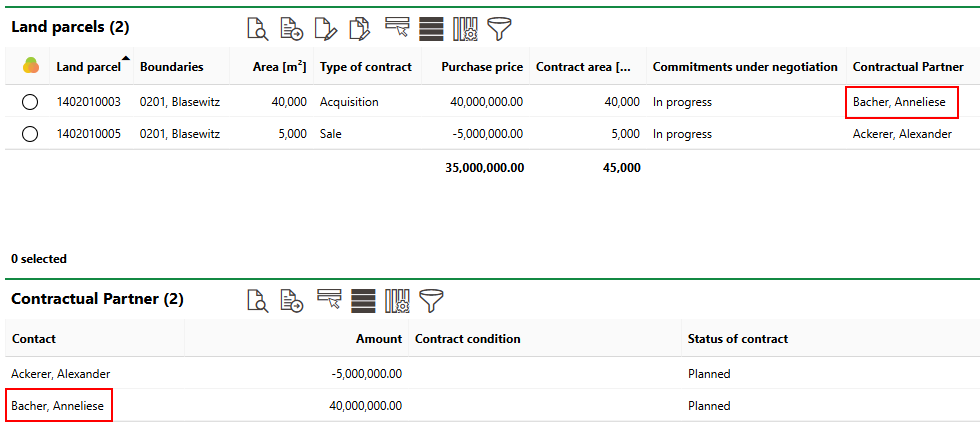Select the amount -5,000,000.00 in Contractual Partner
Image resolution: width=980 pixels, height=431 pixels.
click(x=366, y=374)
